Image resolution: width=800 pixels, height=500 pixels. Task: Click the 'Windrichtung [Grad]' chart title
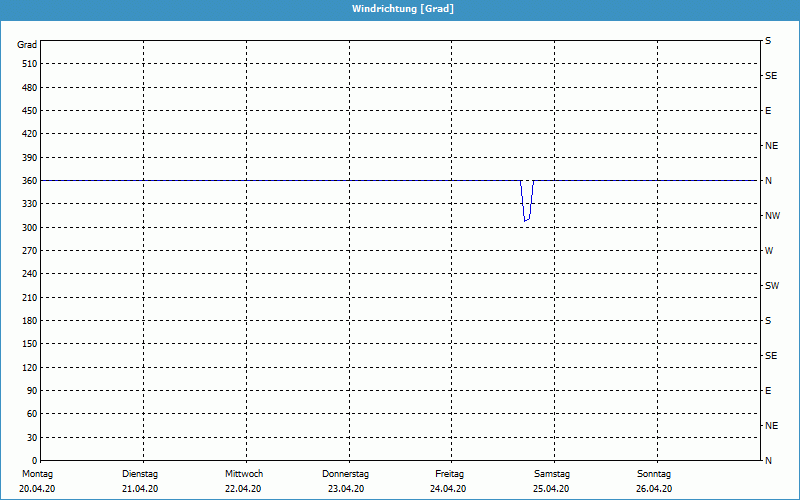tap(403, 9)
